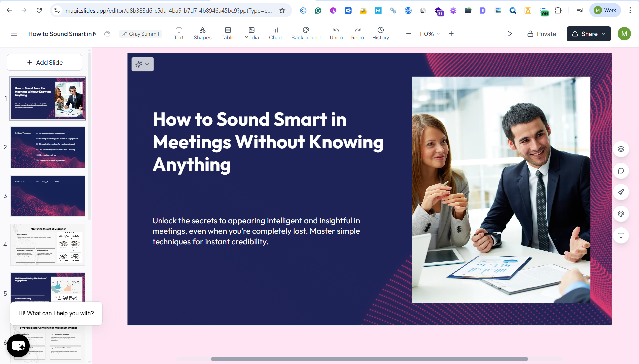Start the slideshow presentation
Image resolution: width=639 pixels, height=364 pixels.
[x=509, y=34]
